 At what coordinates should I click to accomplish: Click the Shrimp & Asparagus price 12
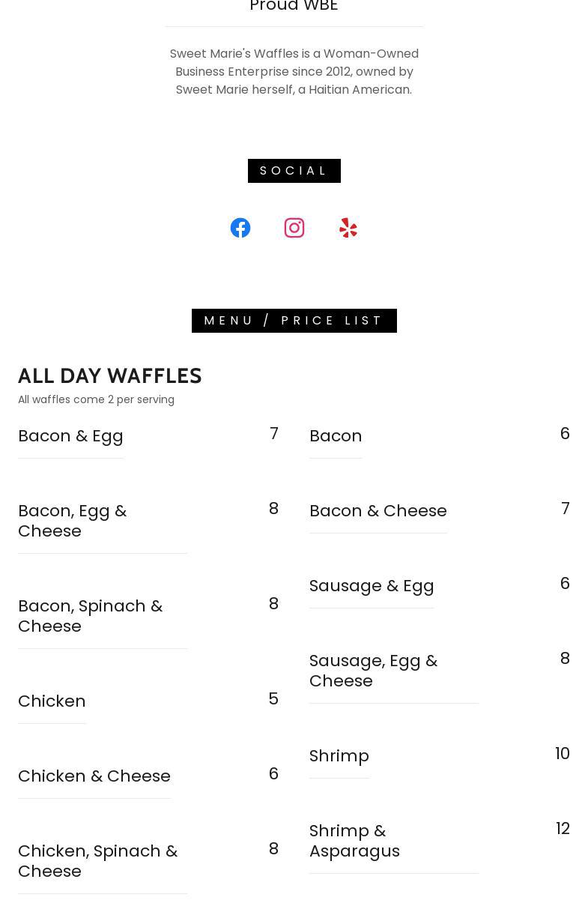(x=563, y=828)
